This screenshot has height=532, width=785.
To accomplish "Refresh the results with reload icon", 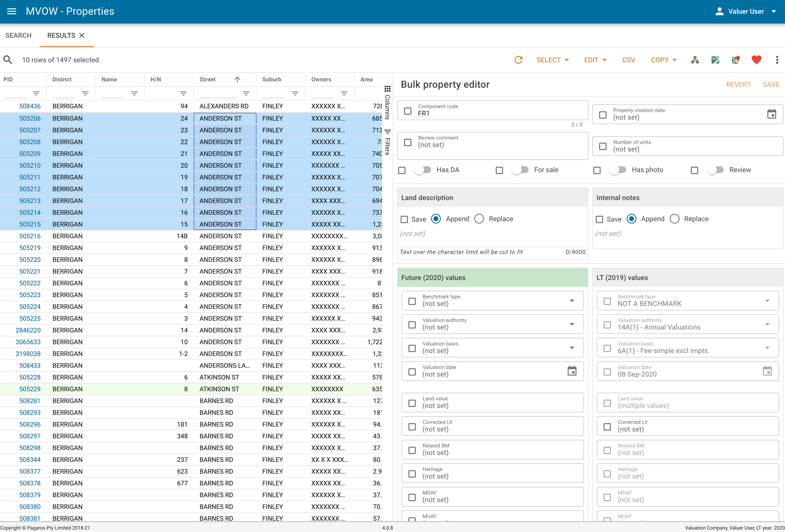I will click(x=518, y=60).
